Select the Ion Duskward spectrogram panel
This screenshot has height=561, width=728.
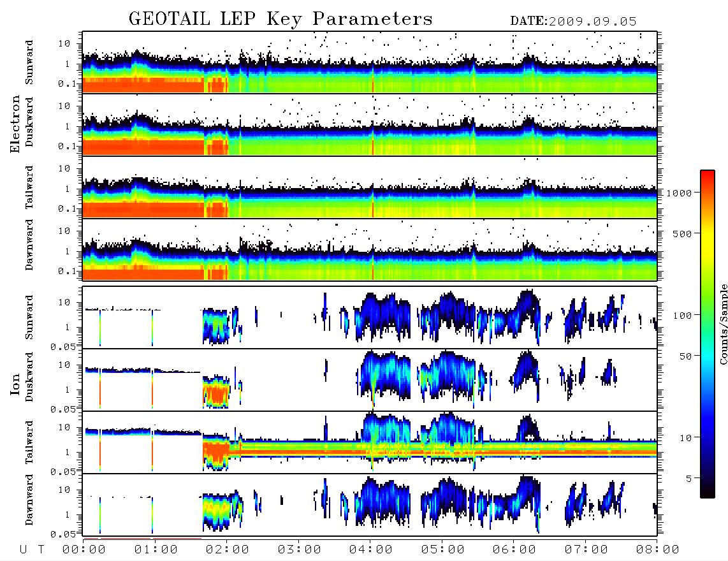(370, 380)
